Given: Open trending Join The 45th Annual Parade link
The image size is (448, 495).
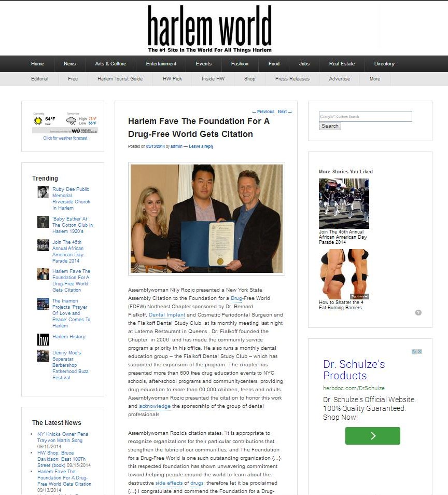Looking at the screenshot, I should [68, 252].
